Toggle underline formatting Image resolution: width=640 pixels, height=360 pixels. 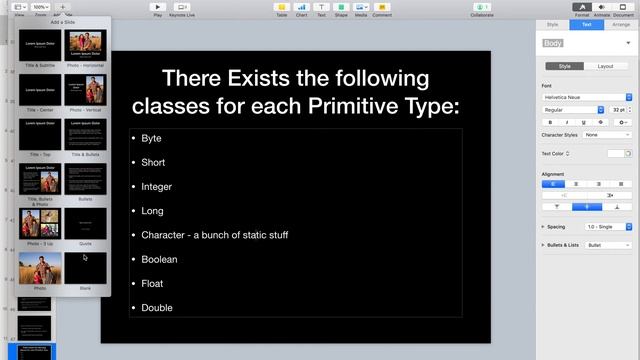[584, 122]
